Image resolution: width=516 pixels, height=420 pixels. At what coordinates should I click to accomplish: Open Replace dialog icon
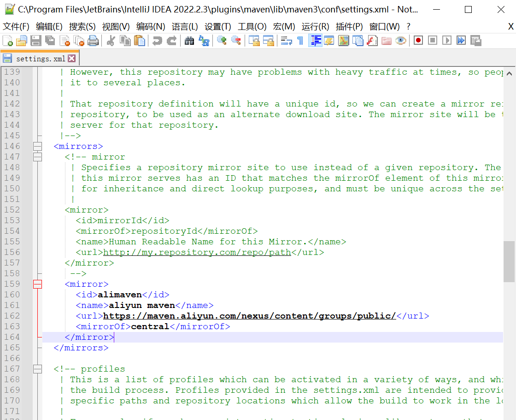point(204,41)
